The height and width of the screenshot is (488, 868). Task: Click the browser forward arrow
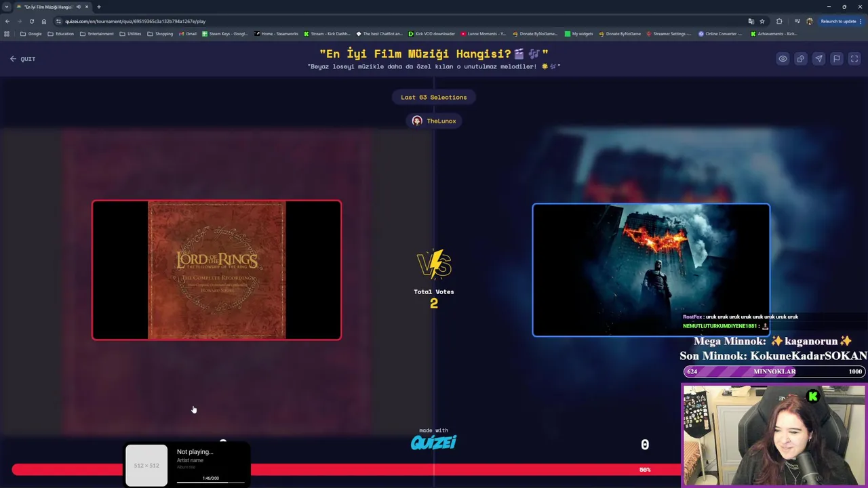click(x=20, y=21)
